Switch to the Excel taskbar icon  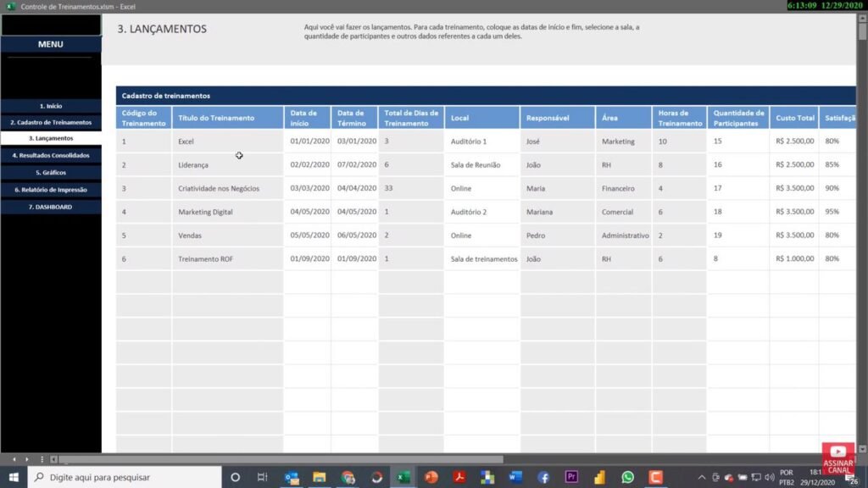coord(403,477)
